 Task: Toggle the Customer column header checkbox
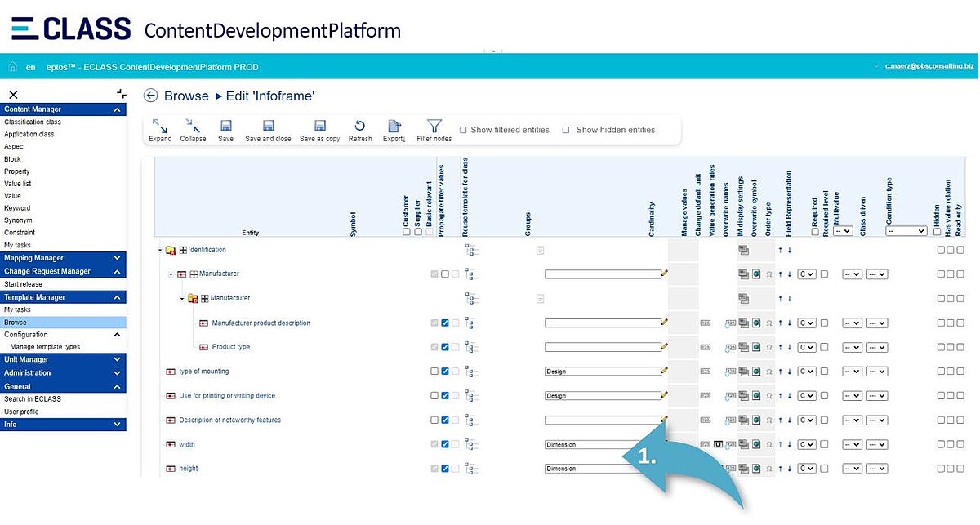(x=406, y=232)
